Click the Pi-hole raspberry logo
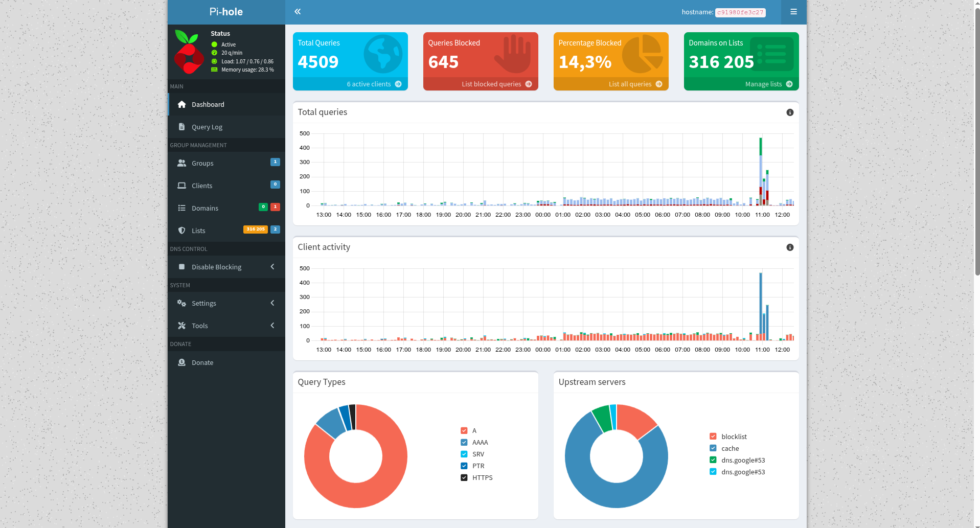 click(188, 52)
